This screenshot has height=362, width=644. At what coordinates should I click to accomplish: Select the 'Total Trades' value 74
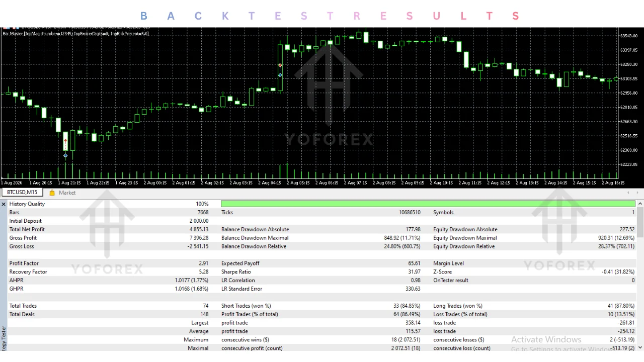206,306
